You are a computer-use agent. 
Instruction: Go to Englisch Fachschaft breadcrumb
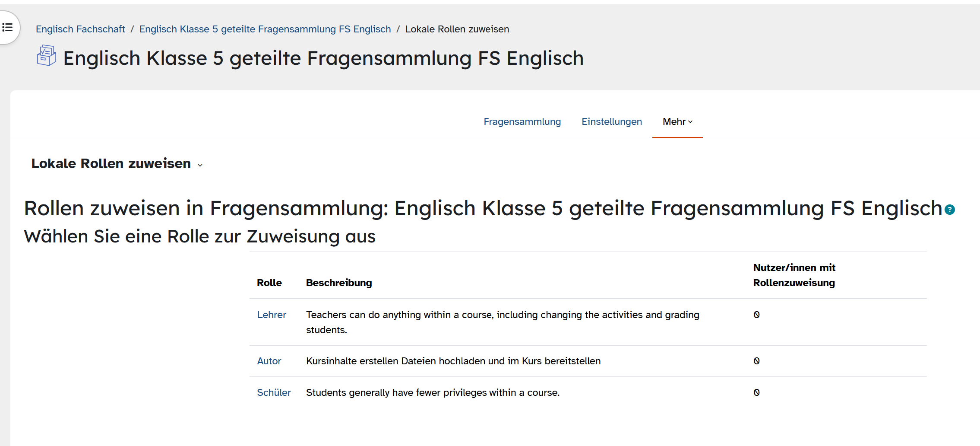click(x=80, y=29)
